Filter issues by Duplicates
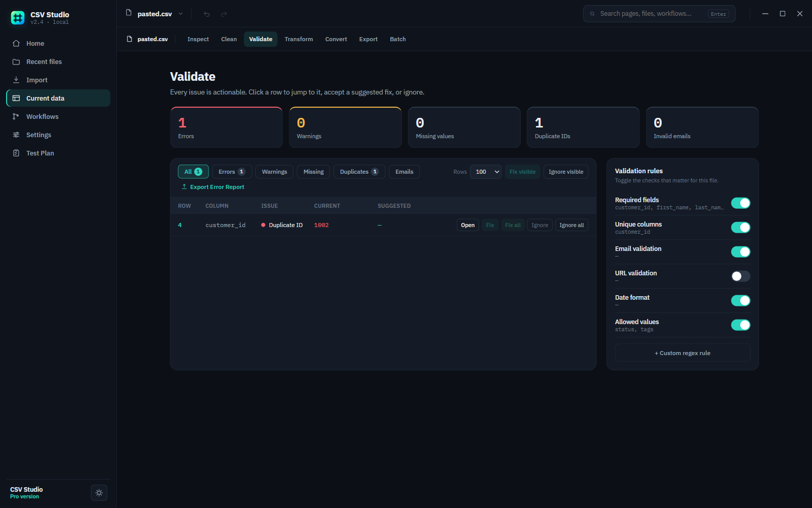The height and width of the screenshot is (508, 812). point(359,172)
